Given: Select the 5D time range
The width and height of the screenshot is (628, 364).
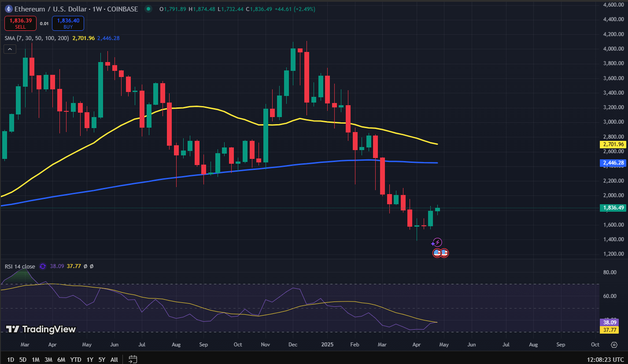Looking at the screenshot, I should [x=23, y=359].
